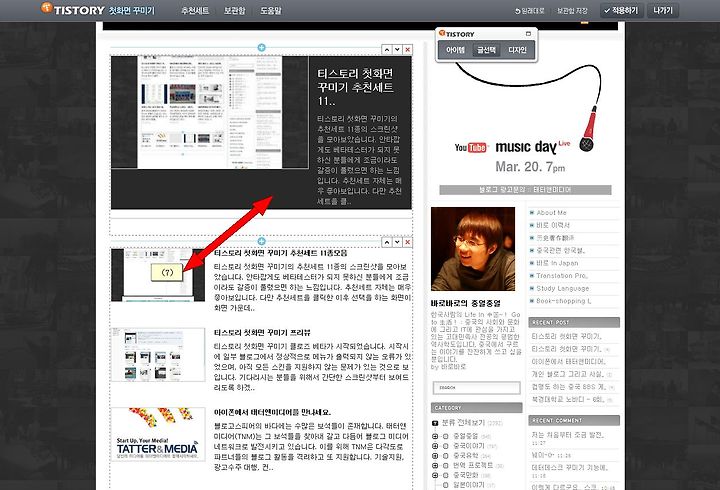Click the TATTER&MEDIA thumbnail image
Image resolution: width=720 pixels, height=490 pixels.
(158, 434)
